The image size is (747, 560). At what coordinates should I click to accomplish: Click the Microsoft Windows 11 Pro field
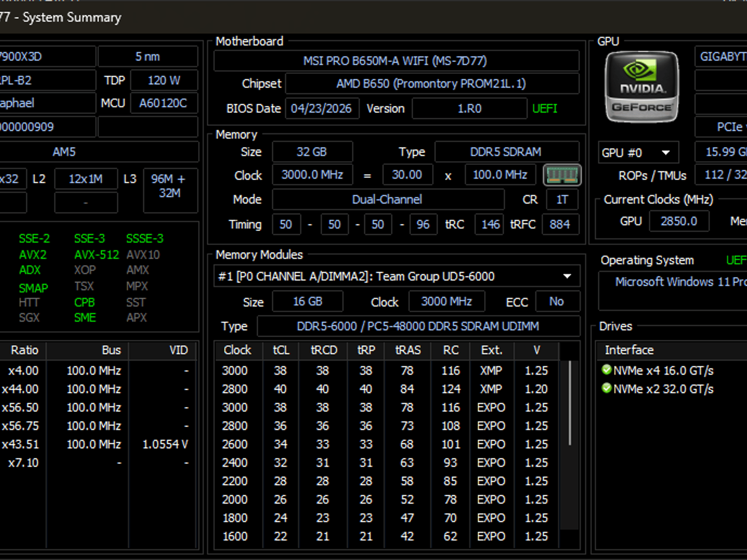point(673,291)
